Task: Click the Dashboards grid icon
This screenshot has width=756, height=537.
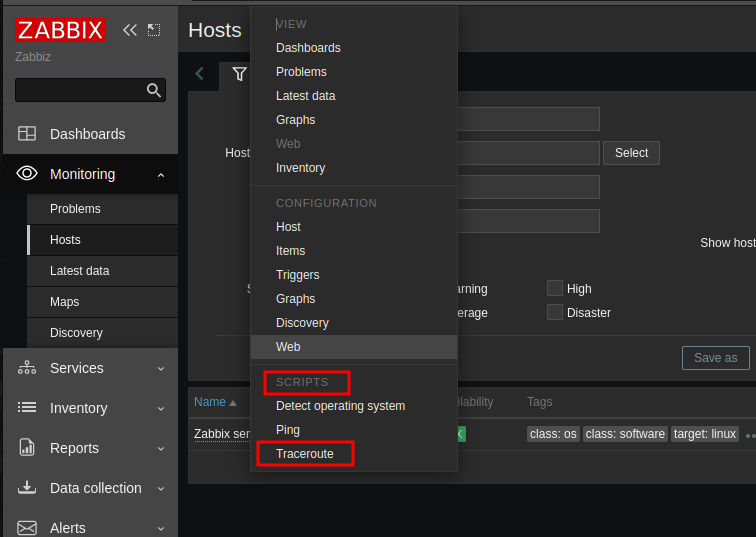Action: pyautogui.click(x=27, y=134)
